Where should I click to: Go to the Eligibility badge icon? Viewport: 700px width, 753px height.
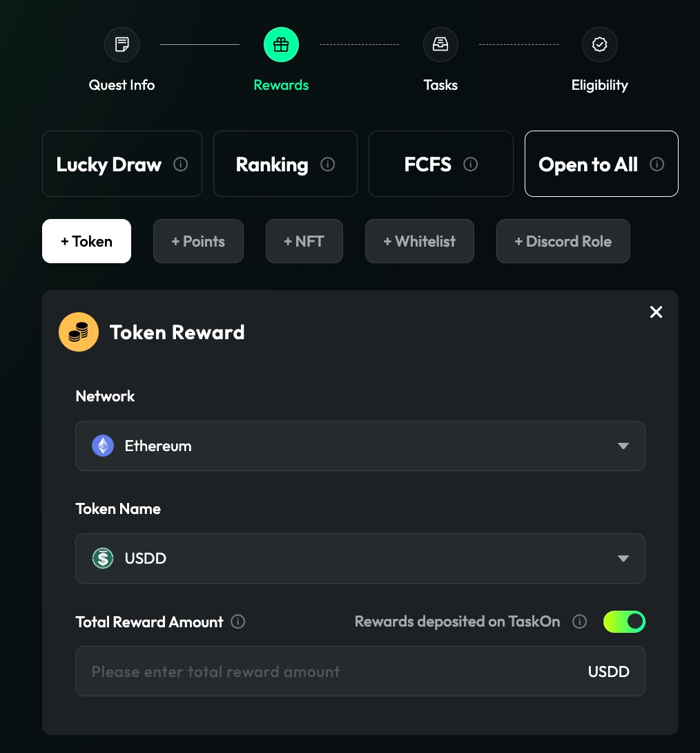point(600,45)
